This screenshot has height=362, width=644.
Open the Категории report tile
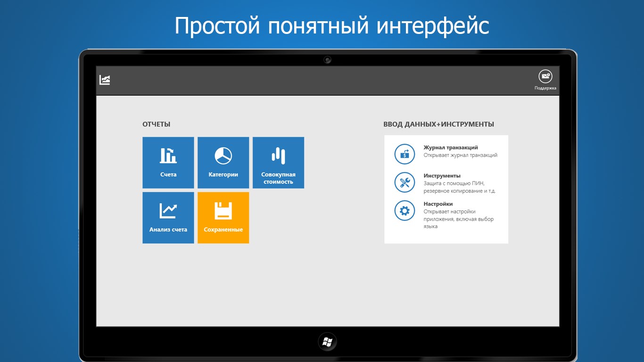pos(223,162)
